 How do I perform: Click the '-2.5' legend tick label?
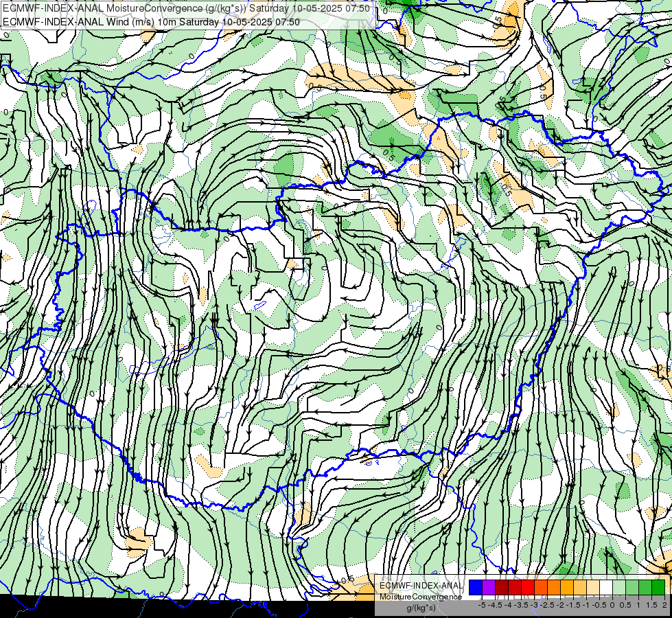(x=547, y=605)
